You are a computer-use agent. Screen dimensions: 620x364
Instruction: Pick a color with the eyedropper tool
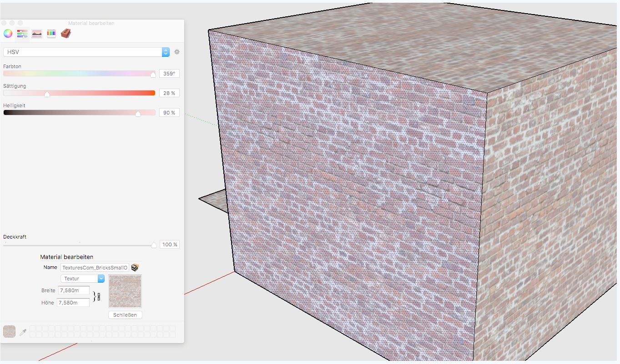(23, 333)
